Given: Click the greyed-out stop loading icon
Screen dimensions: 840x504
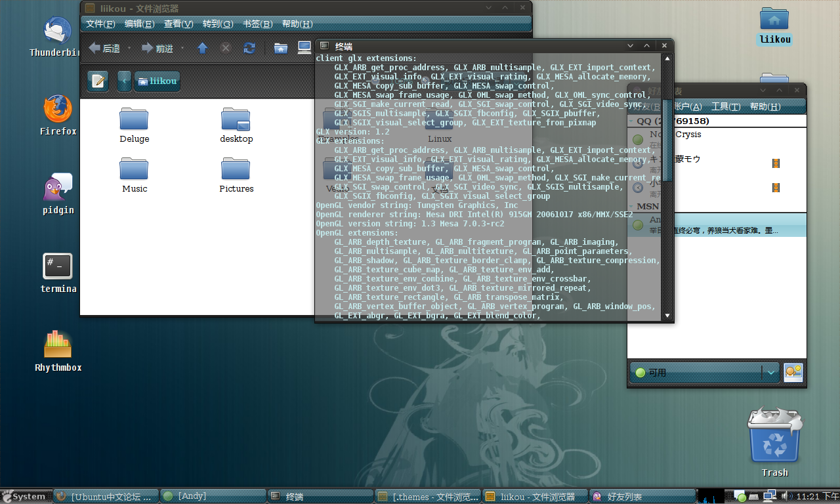Looking at the screenshot, I should 225,48.
